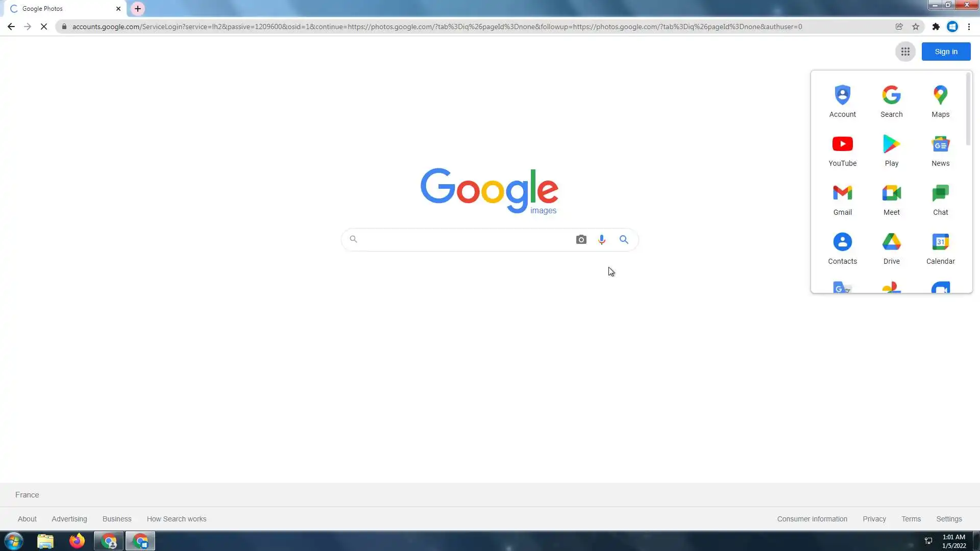The width and height of the screenshot is (980, 551).
Task: Open the Extensions puzzle menu
Action: point(936,27)
